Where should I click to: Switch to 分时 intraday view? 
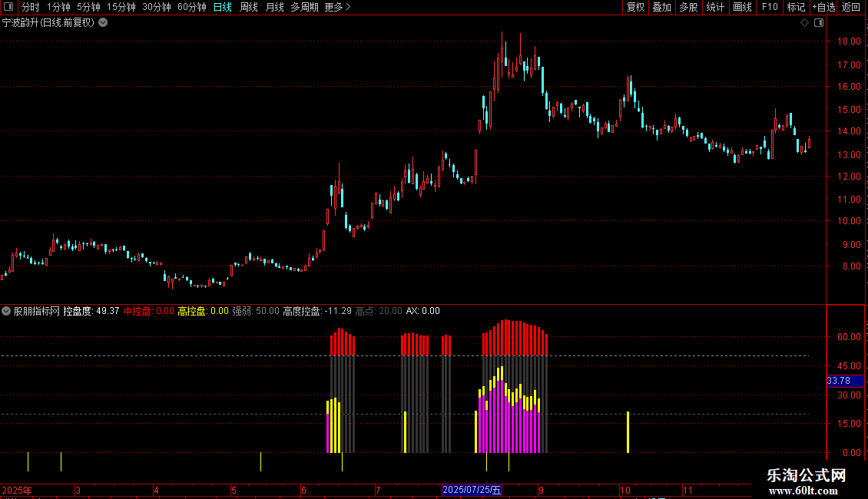click(x=30, y=7)
